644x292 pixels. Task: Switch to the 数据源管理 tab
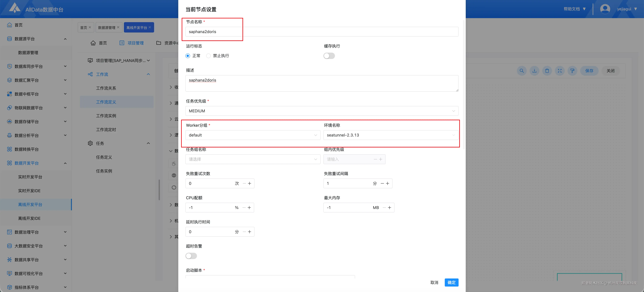(107, 27)
